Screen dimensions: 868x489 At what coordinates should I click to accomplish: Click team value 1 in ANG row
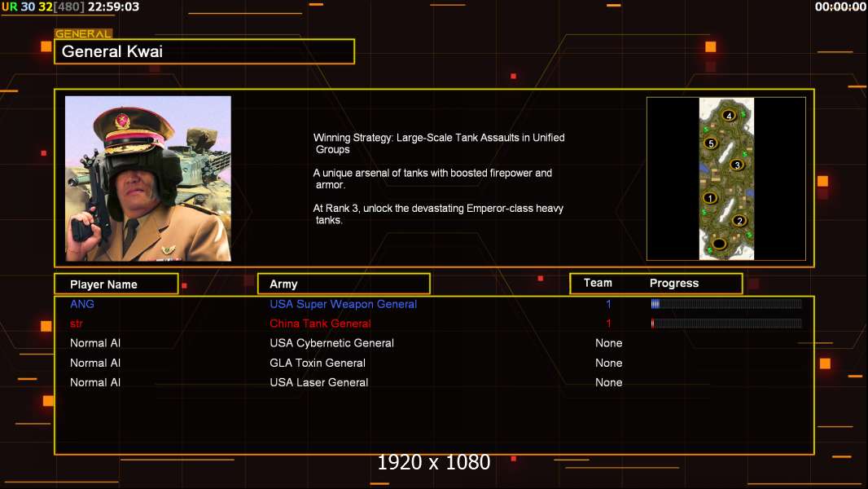(608, 304)
